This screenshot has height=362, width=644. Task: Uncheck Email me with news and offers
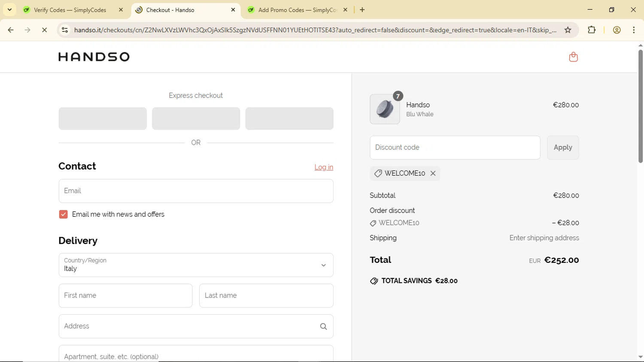(x=63, y=214)
